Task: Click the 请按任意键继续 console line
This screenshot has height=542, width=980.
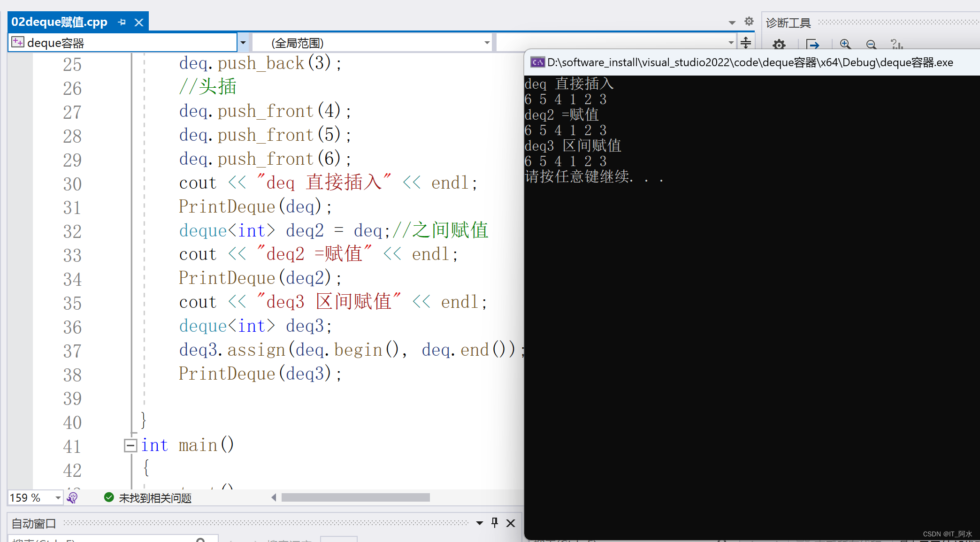Action: 594,176
